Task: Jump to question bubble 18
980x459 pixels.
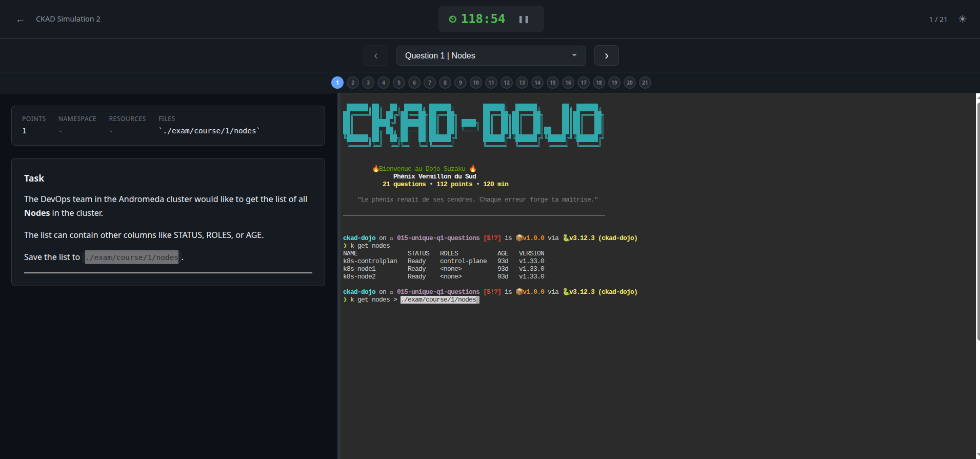Action: tap(599, 83)
